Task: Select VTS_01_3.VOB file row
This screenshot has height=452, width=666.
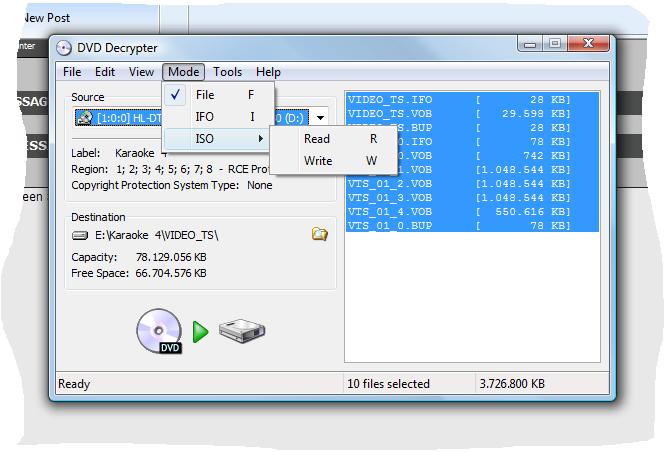Action: point(472,198)
